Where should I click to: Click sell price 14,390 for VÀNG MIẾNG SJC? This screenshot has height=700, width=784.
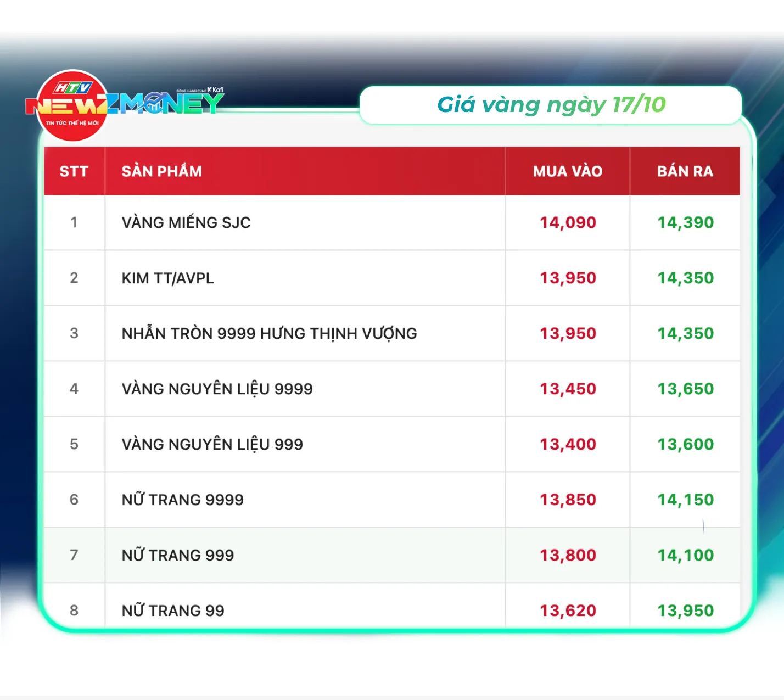[686, 222]
